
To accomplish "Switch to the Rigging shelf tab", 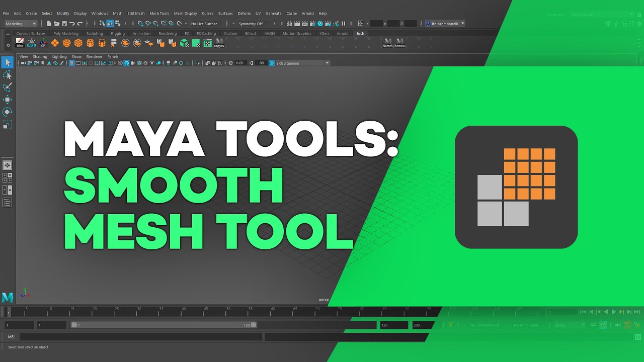I will [118, 34].
